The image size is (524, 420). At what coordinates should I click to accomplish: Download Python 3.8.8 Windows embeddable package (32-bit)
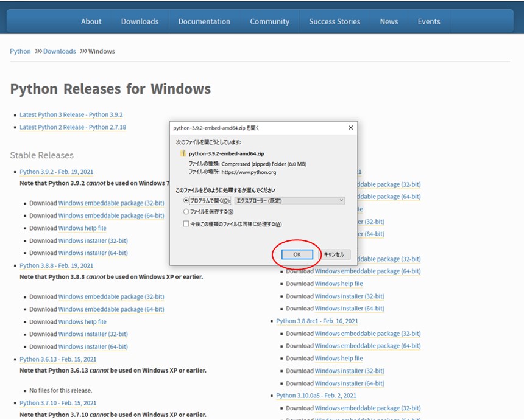click(x=112, y=297)
